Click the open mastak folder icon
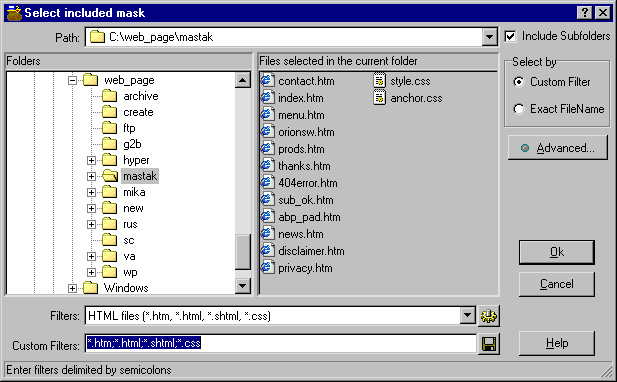Screen dimensions: 617x382 point(110,176)
